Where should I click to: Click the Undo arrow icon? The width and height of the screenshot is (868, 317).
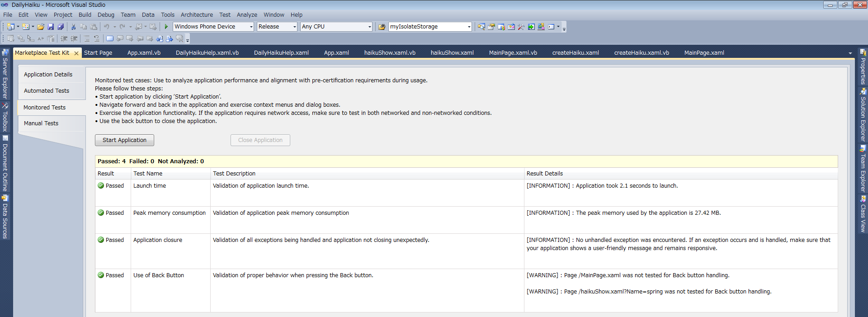(x=107, y=27)
